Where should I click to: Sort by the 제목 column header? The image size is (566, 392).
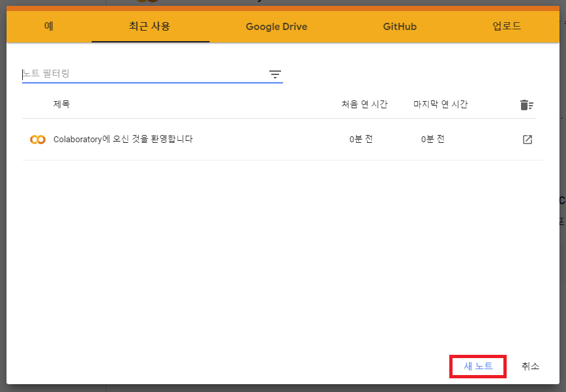tap(61, 104)
